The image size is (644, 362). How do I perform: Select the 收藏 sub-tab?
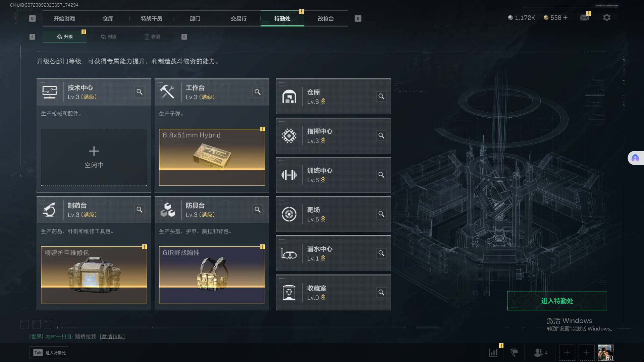point(152,37)
